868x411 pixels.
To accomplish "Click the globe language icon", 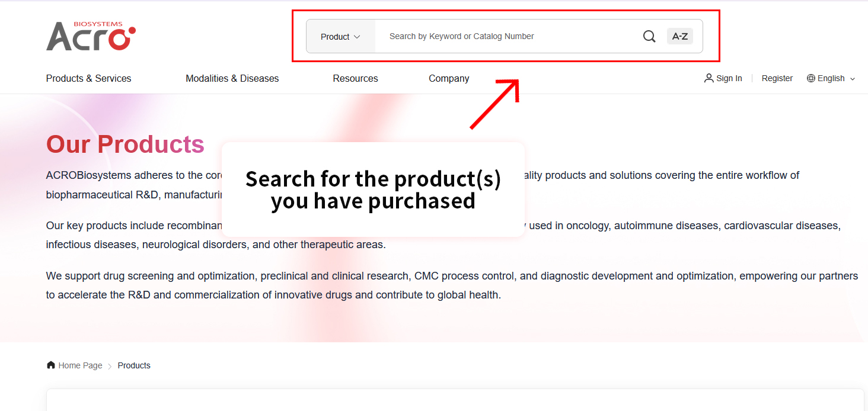I will (810, 78).
